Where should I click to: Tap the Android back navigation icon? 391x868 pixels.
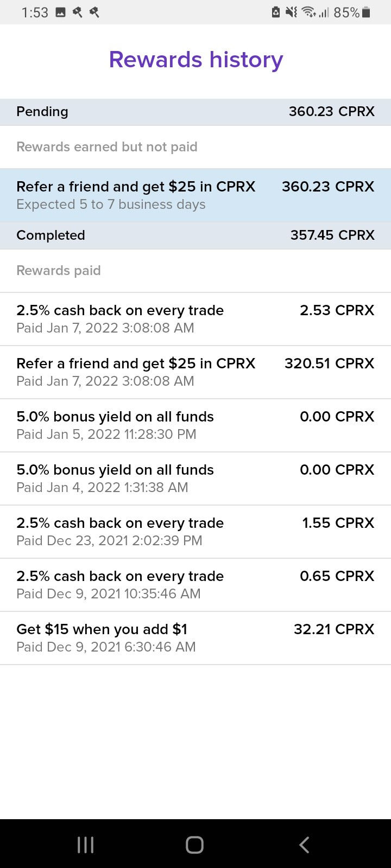pyautogui.click(x=304, y=845)
